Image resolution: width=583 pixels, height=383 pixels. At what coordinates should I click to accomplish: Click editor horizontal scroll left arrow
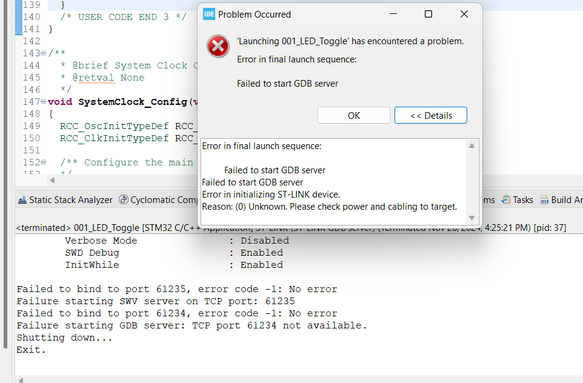click(x=52, y=180)
